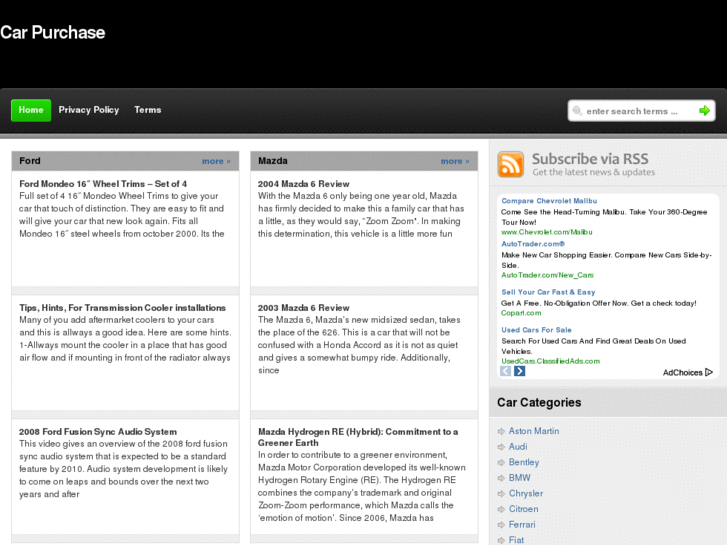Image resolution: width=727 pixels, height=545 pixels.
Task: Open AutoTrader.com ad title
Action: (x=533, y=244)
